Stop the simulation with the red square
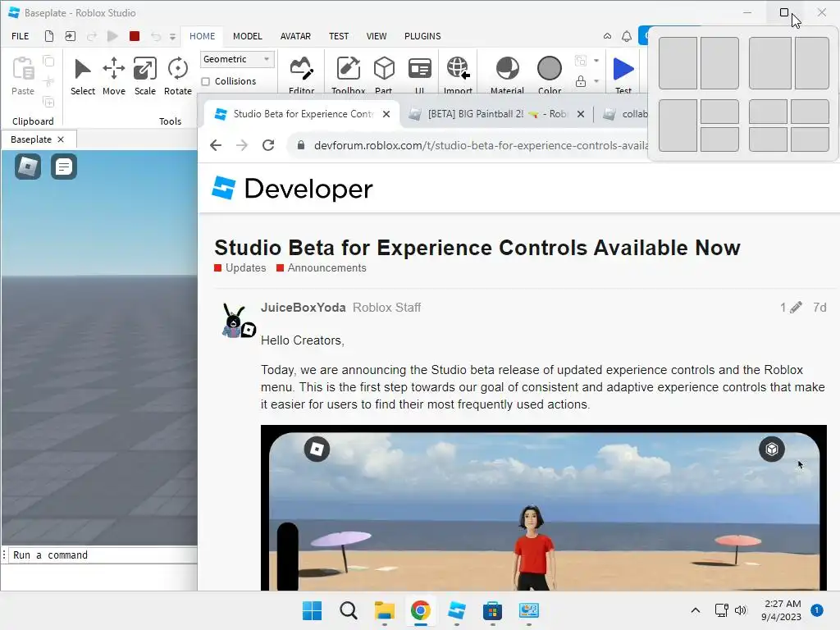Screen dimensions: 840x630 [135, 36]
